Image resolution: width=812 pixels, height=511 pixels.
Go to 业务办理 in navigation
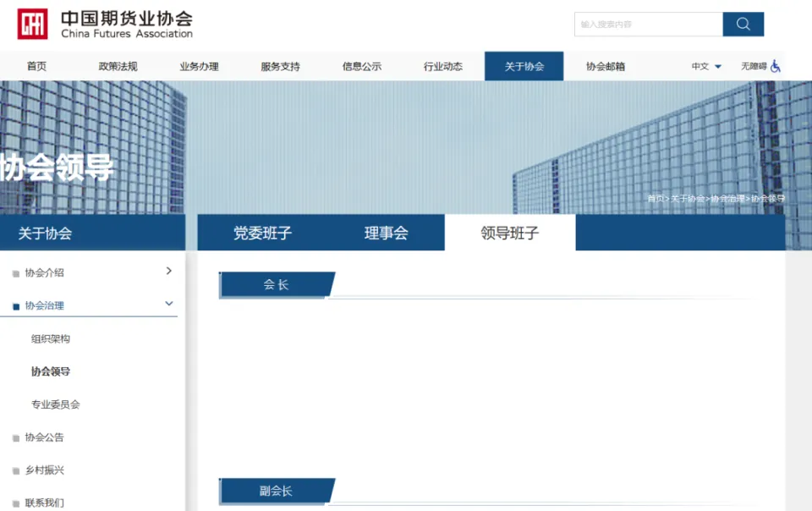[199, 66]
